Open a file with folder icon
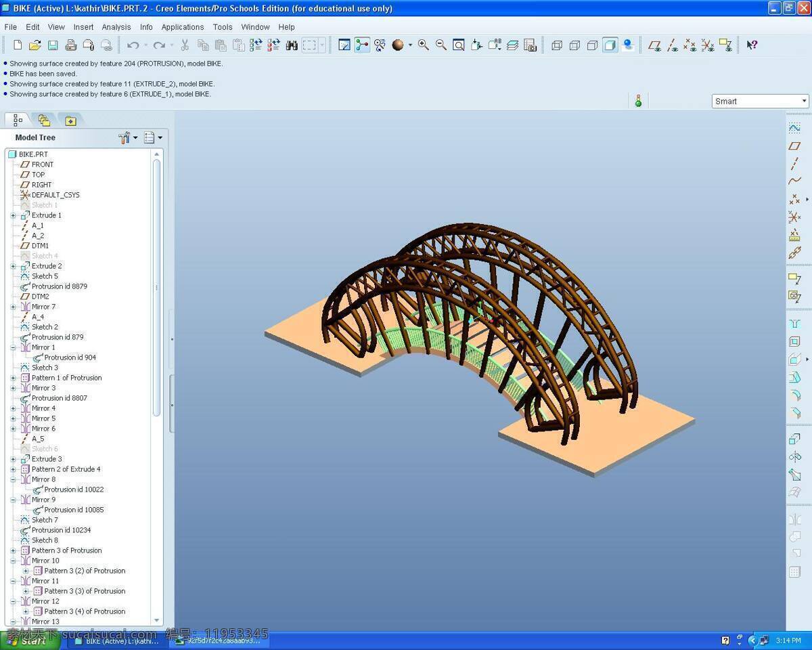 click(35, 45)
